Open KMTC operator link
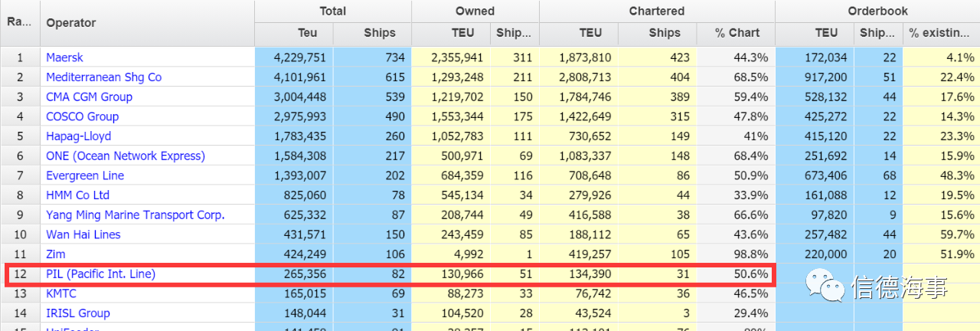The width and height of the screenshot is (980, 331). click(x=61, y=293)
